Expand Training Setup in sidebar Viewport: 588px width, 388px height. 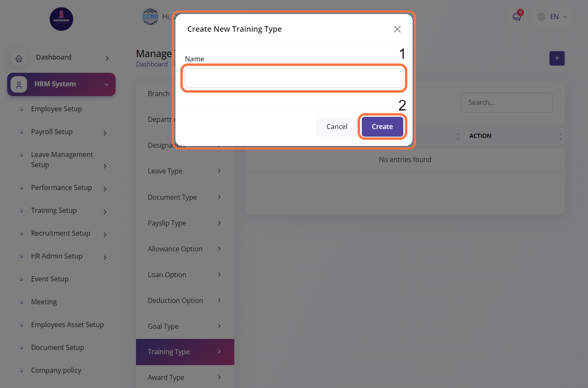[105, 212]
